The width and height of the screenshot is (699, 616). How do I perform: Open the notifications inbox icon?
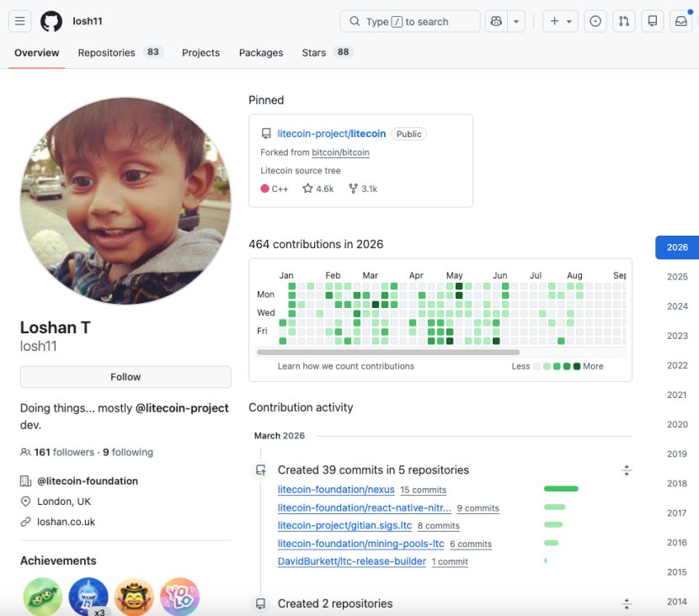pos(680,21)
